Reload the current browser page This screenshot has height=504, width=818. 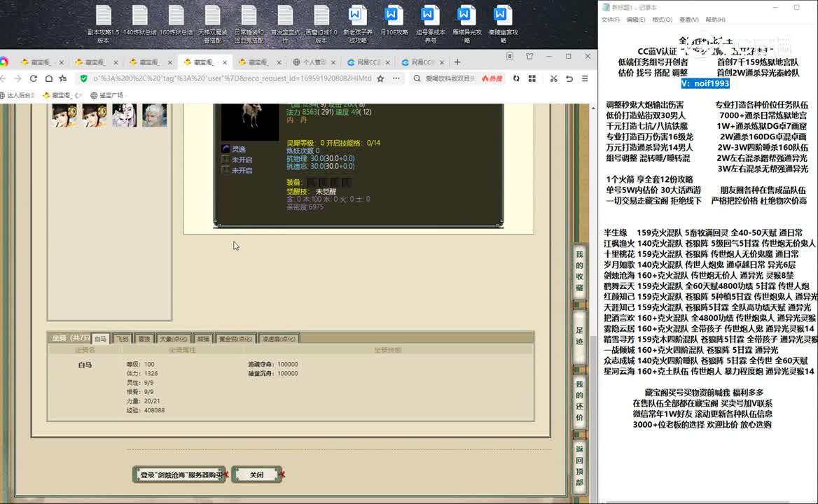33,78
